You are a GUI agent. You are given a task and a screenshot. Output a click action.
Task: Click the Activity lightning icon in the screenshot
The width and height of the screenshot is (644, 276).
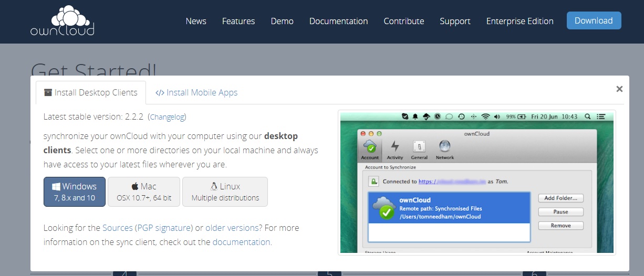[x=394, y=146]
